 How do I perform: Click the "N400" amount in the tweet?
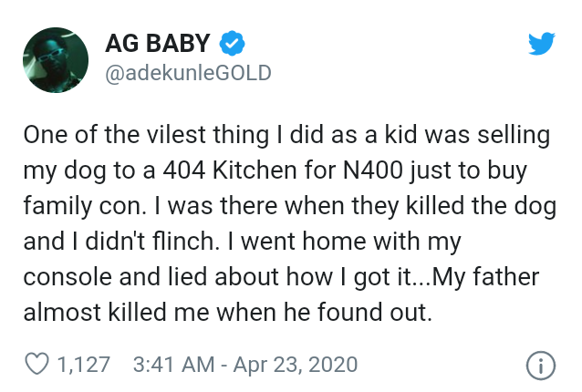click(x=372, y=170)
